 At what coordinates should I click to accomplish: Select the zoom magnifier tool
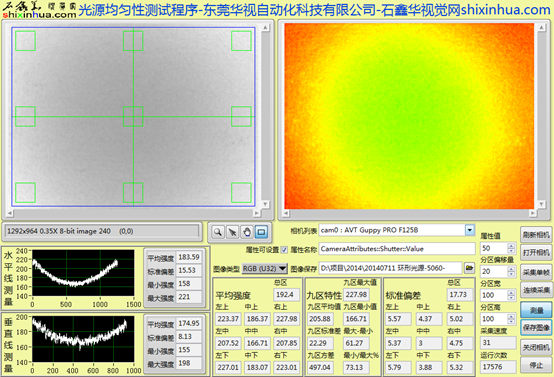point(218,232)
